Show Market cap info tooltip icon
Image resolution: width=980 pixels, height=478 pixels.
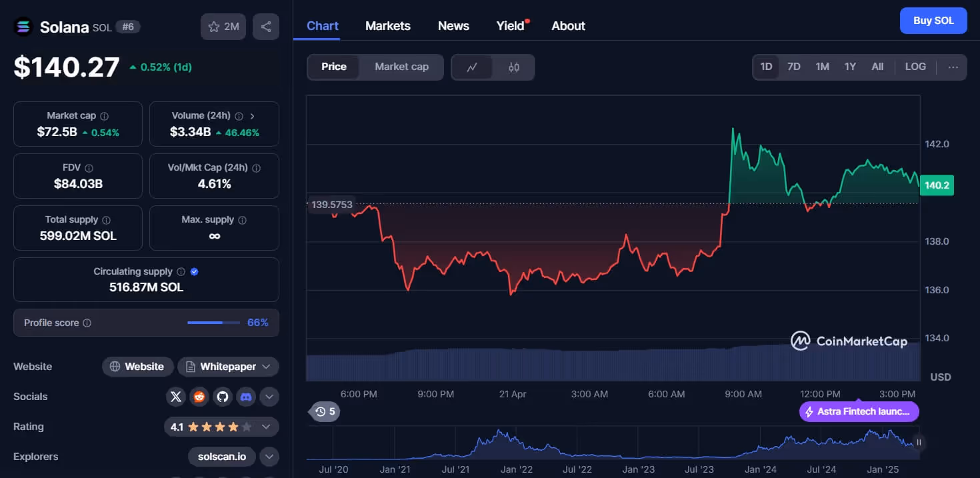coord(104,116)
